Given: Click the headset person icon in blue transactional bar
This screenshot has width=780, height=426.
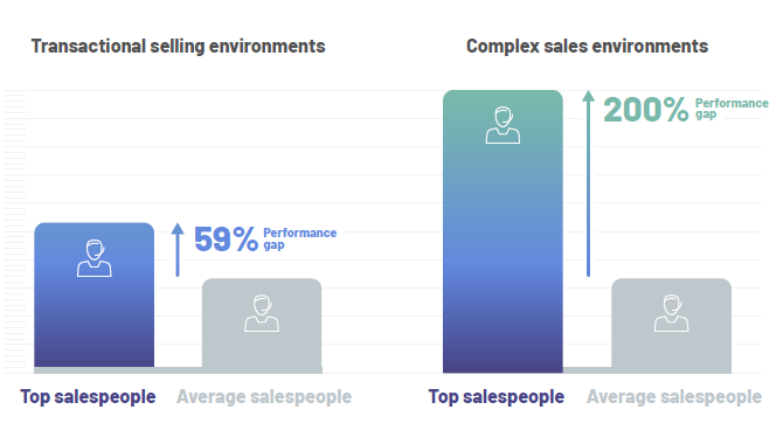Looking at the screenshot, I should [x=95, y=258].
